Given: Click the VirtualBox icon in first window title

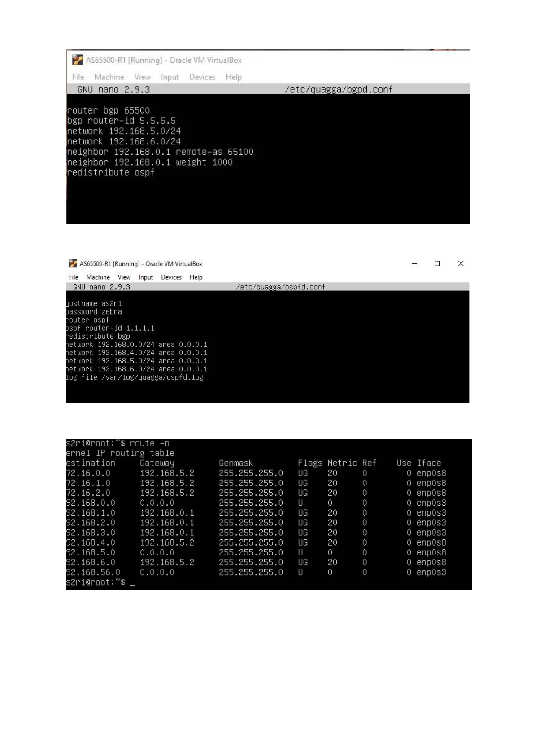Looking at the screenshot, I should [78, 60].
